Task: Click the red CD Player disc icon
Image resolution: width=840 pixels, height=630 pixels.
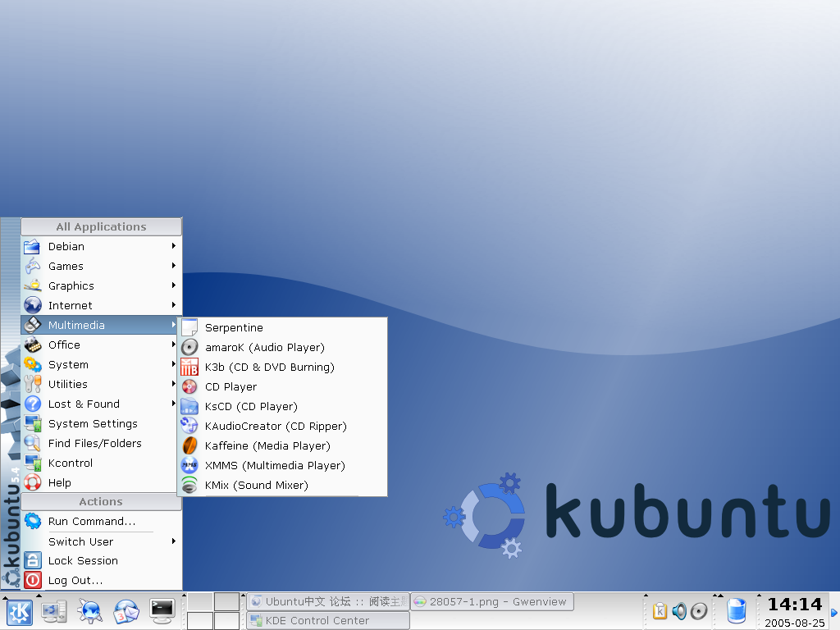Action: [189, 386]
